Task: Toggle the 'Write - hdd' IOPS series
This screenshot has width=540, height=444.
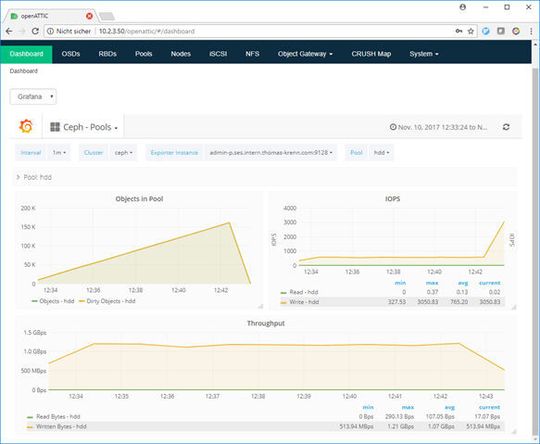Action: (x=304, y=302)
